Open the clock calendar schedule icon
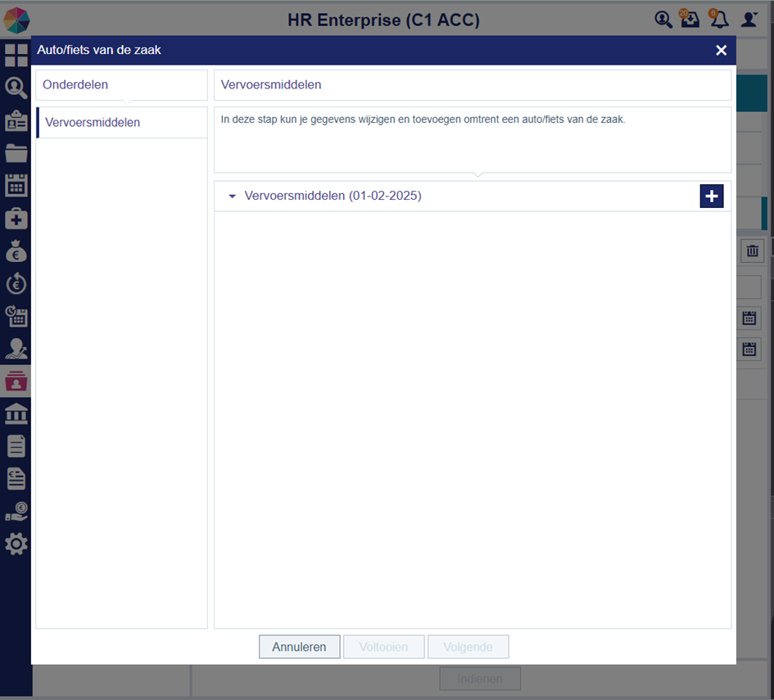Screen dimensions: 774x700 click(x=16, y=316)
